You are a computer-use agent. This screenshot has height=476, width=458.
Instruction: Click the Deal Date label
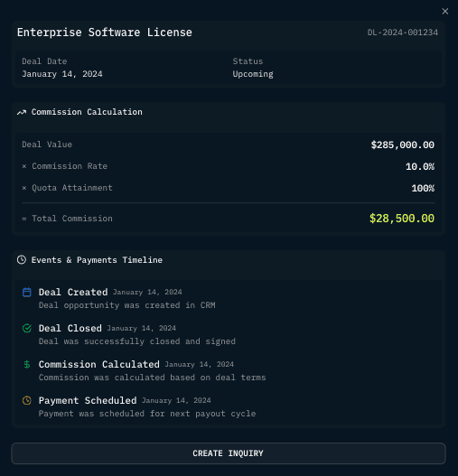(44, 61)
